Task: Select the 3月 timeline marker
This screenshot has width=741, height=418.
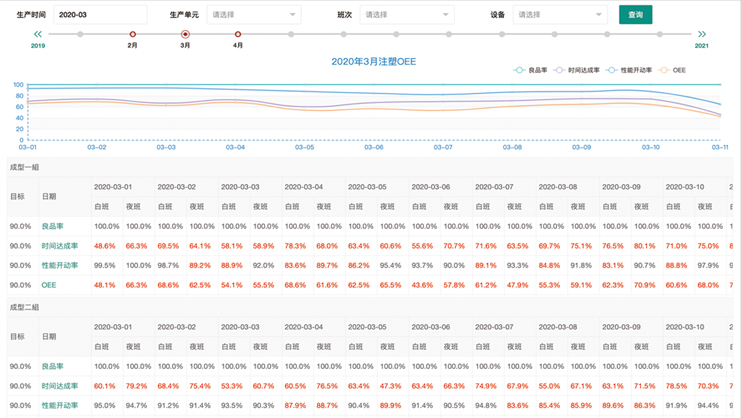Action: [x=185, y=35]
